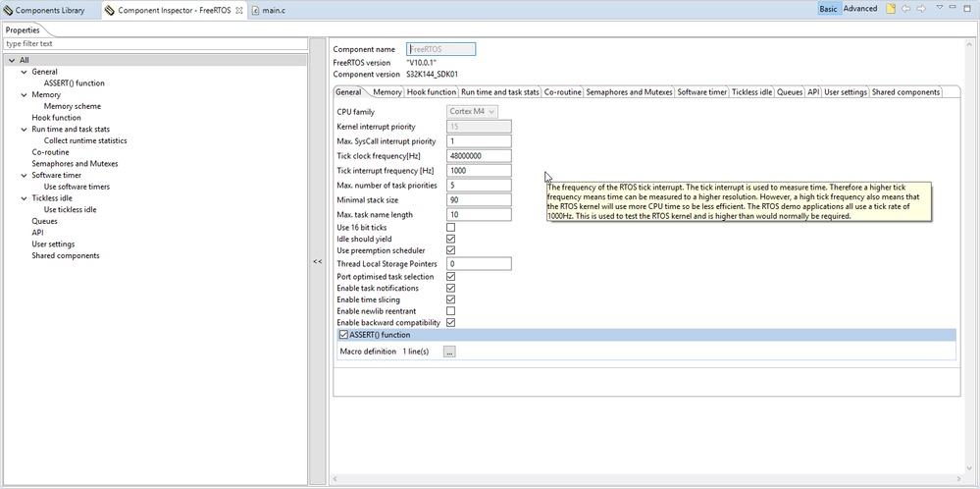Select Use software timers tree item
This screenshot has width=980, height=489.
(x=77, y=187)
